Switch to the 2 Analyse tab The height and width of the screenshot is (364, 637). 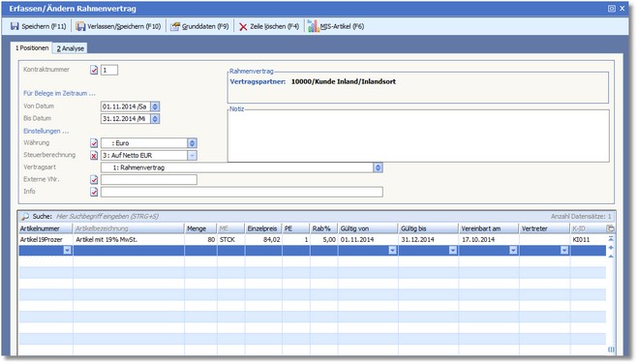[x=71, y=48]
